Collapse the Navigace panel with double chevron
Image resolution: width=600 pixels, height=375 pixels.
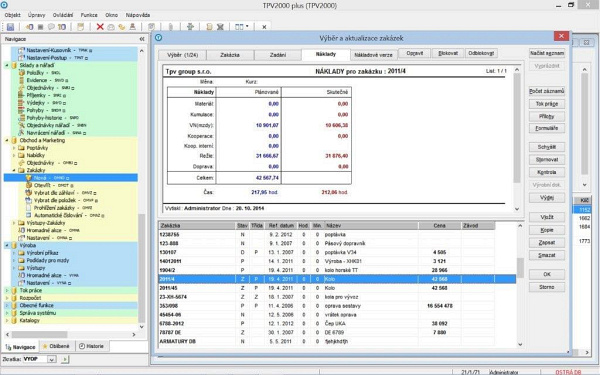tap(142, 39)
